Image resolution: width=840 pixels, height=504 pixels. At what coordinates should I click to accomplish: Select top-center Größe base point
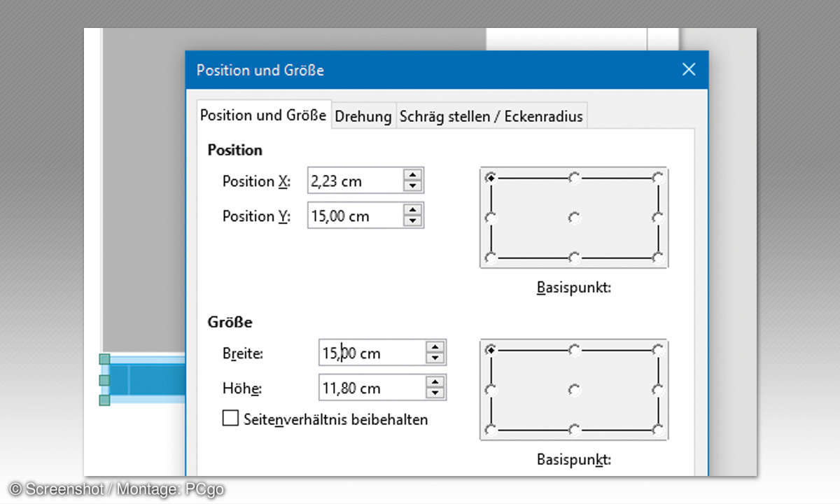tap(574, 349)
